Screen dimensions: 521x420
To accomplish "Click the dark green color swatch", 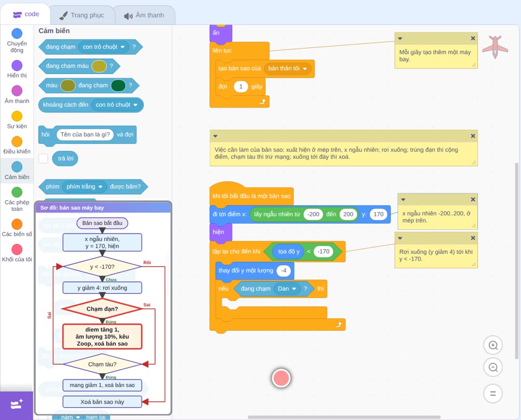I will pos(118,85).
